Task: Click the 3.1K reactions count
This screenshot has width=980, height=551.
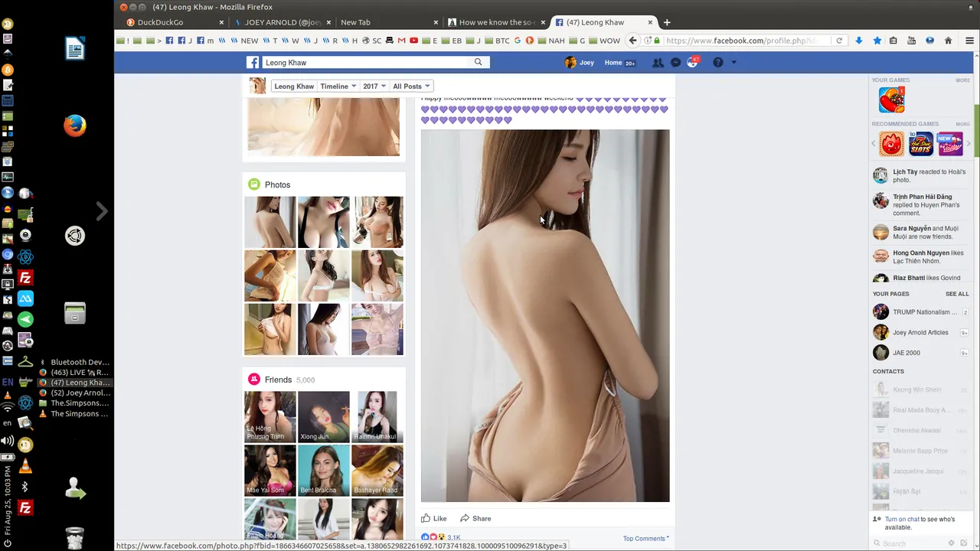Action: coord(453,538)
